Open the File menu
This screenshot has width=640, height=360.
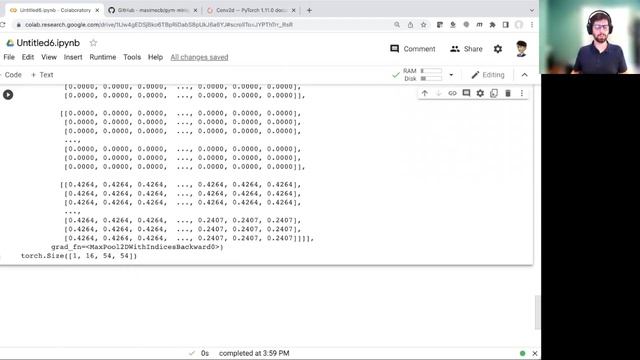point(9,57)
